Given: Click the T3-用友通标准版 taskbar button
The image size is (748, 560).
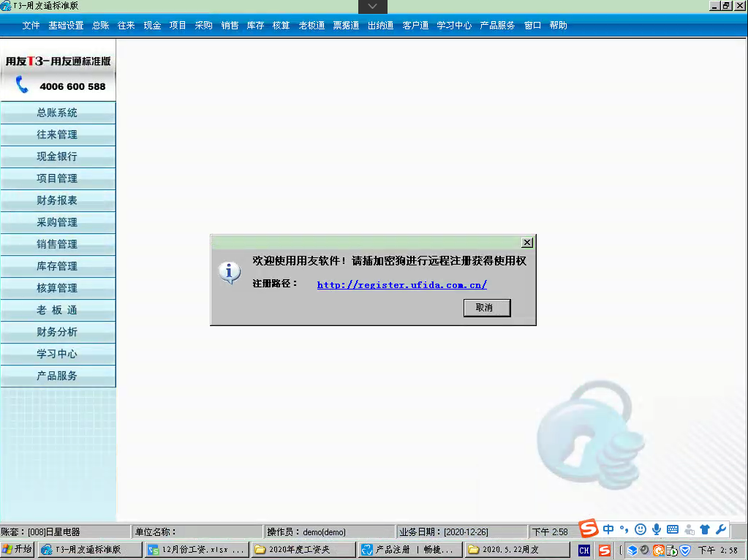Looking at the screenshot, I should 90,550.
